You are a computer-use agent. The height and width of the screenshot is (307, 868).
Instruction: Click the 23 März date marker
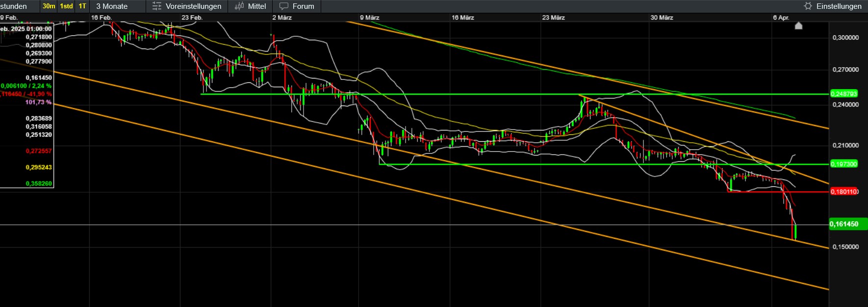click(553, 18)
